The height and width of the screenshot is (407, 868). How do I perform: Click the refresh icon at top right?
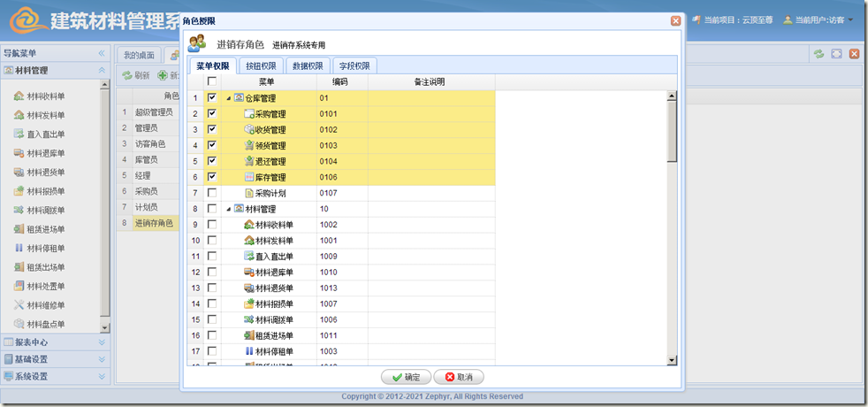point(819,55)
